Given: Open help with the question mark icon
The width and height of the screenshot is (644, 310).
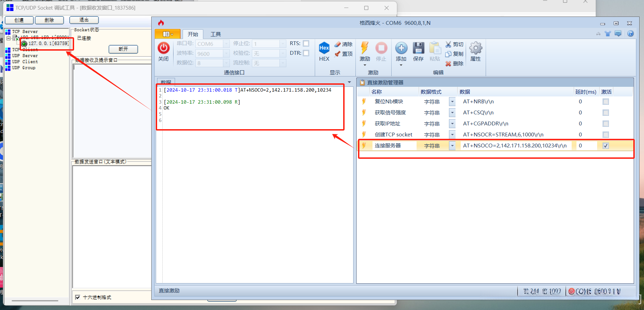Looking at the screenshot, I should [631, 33].
